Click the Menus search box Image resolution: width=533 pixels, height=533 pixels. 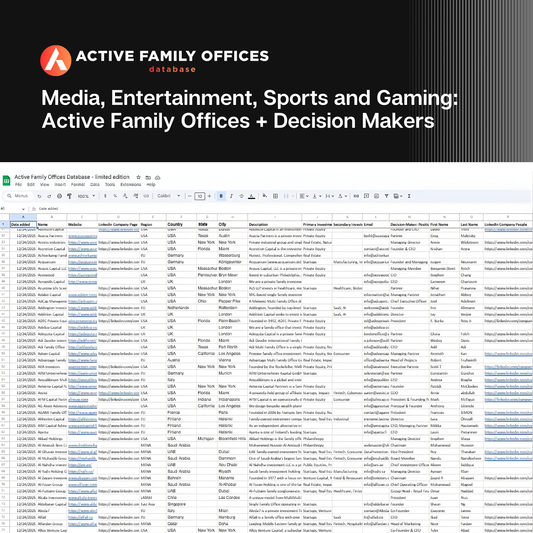pos(18,196)
